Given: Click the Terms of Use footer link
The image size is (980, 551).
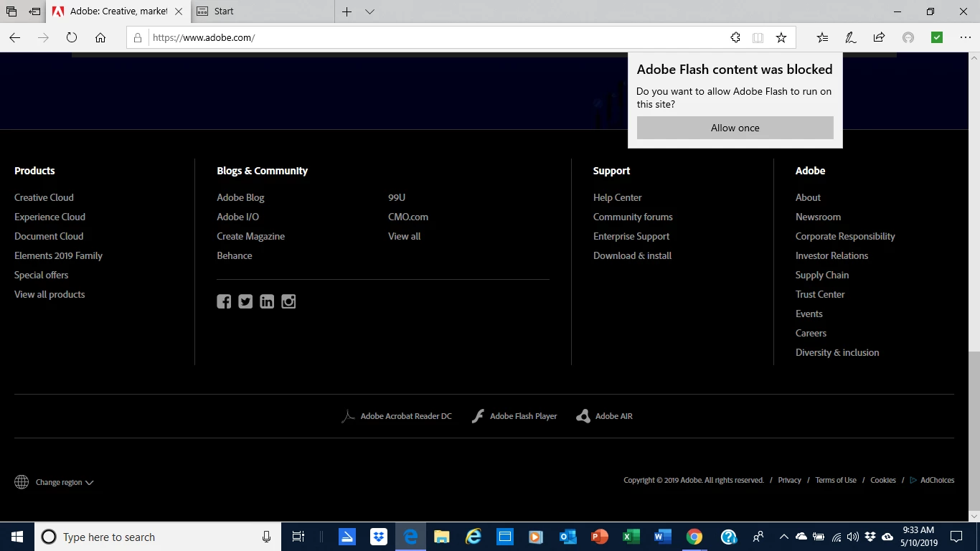Looking at the screenshot, I should (836, 480).
